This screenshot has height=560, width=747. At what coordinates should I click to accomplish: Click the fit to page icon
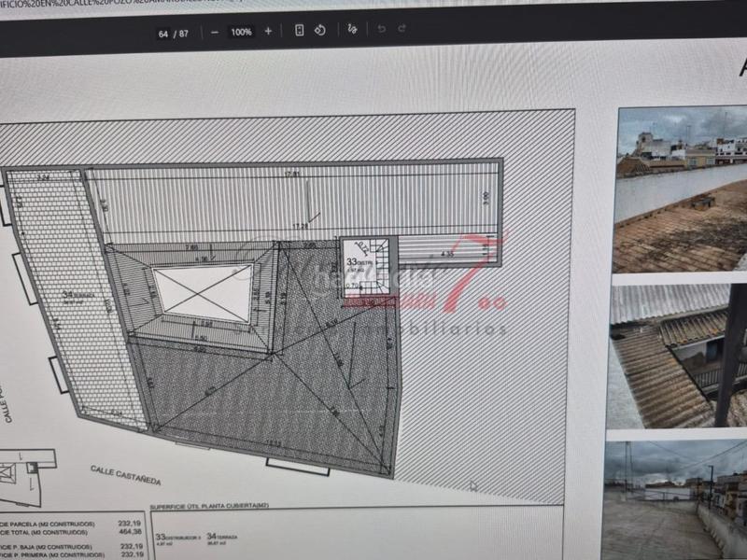[299, 31]
